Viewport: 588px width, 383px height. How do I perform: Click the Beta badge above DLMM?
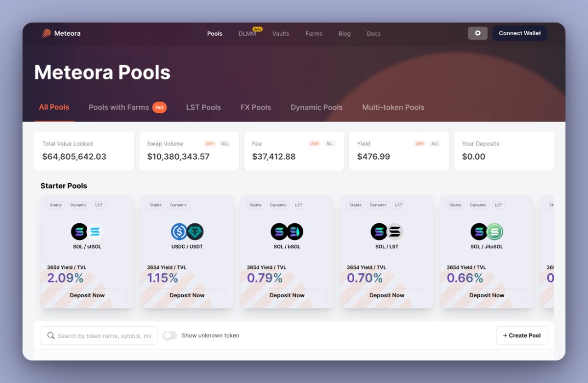(257, 29)
